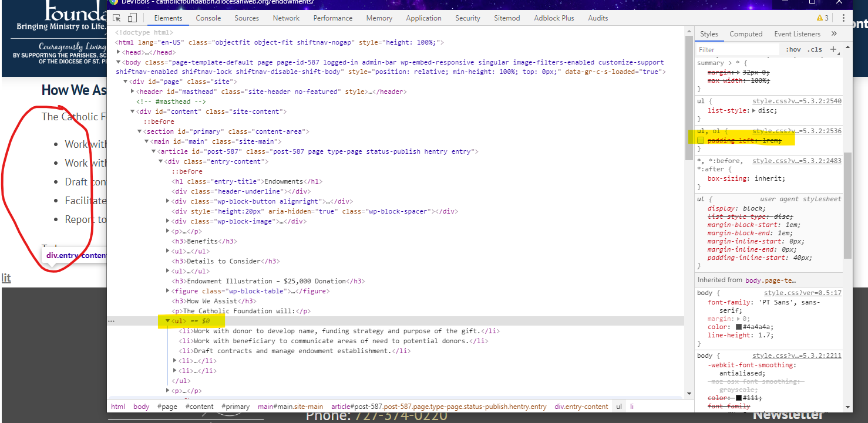Open style.css link at line 2540

[796, 101]
